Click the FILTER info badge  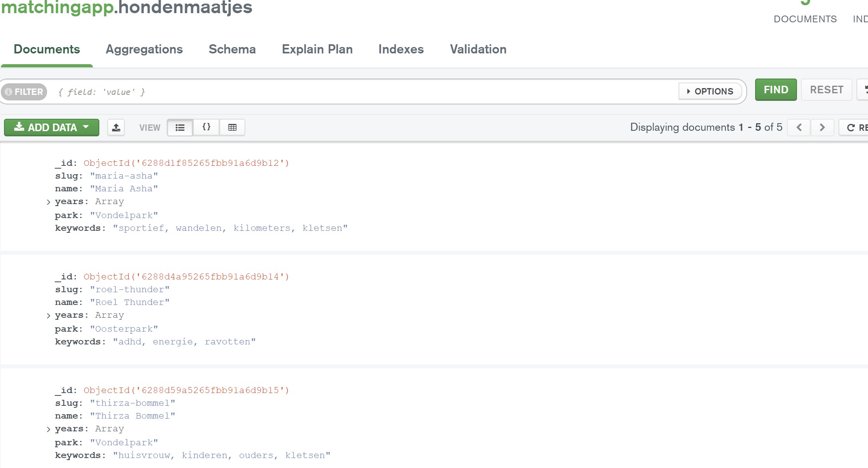pos(24,92)
